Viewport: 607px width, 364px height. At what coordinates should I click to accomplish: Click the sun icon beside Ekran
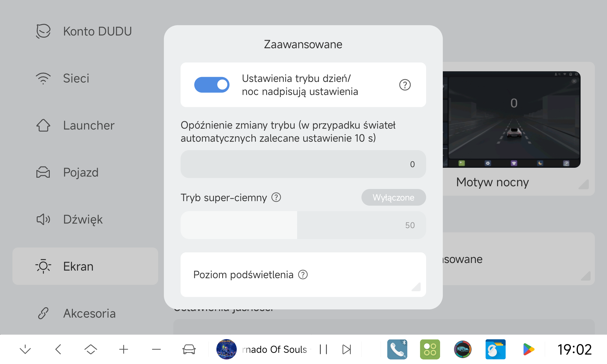[x=43, y=266]
